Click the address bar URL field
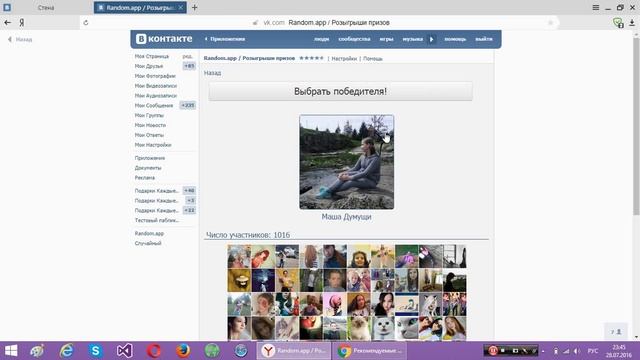The height and width of the screenshot is (360, 640). [318, 22]
